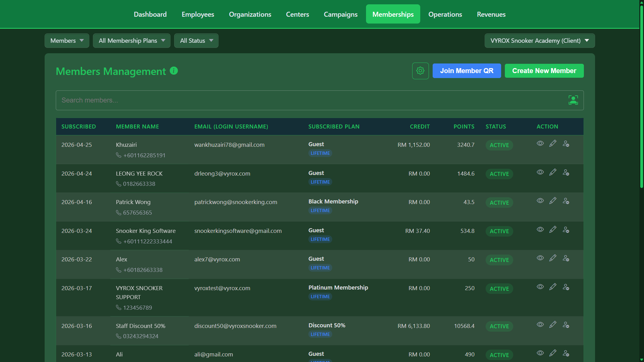The height and width of the screenshot is (362, 644).
Task: Click user-manage icon for LEONG YEE ROCK
Action: [566, 172]
